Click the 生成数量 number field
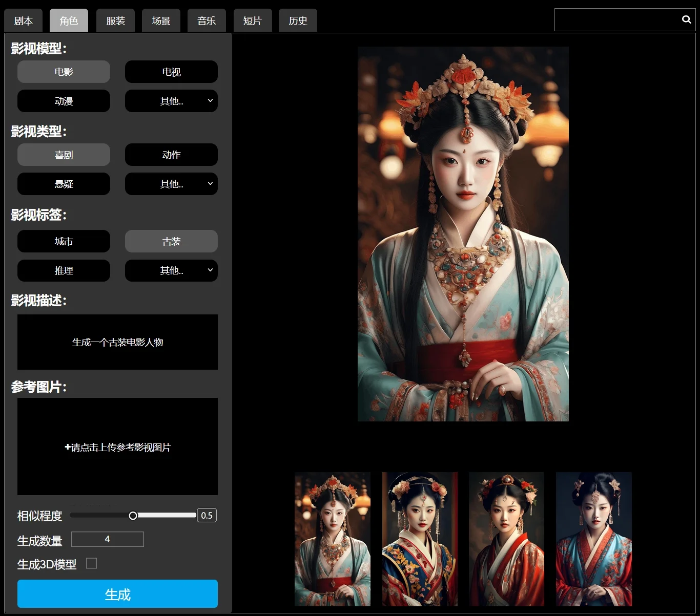Viewport: 700px width, 616px height. point(108,539)
